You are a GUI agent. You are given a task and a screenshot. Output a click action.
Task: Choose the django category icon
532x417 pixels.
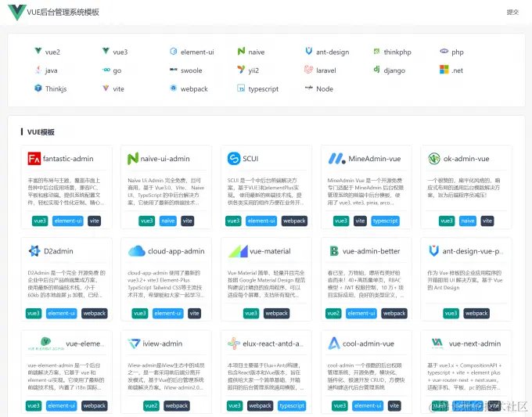click(376, 69)
